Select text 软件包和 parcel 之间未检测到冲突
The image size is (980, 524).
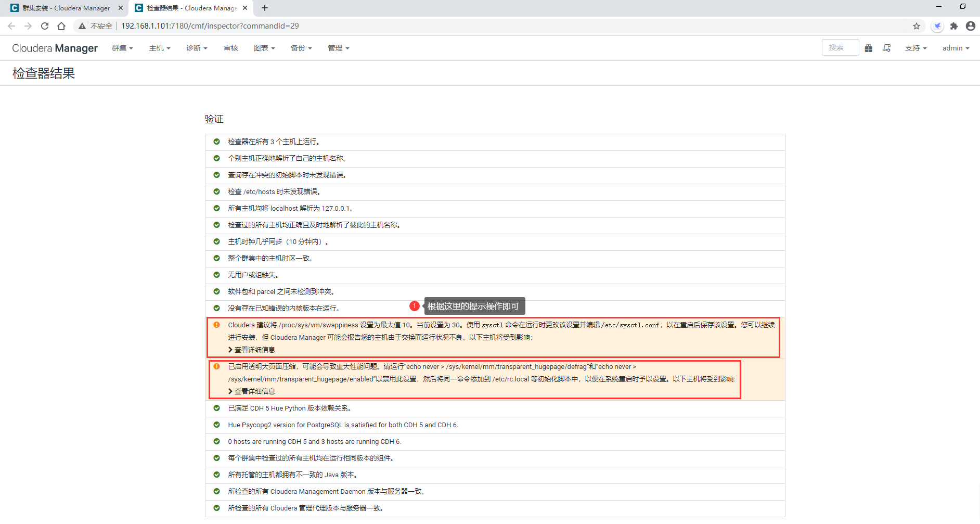coord(281,291)
